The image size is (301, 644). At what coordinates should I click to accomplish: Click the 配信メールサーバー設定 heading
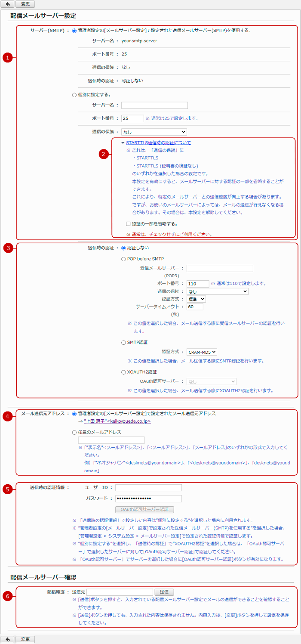point(43,15)
